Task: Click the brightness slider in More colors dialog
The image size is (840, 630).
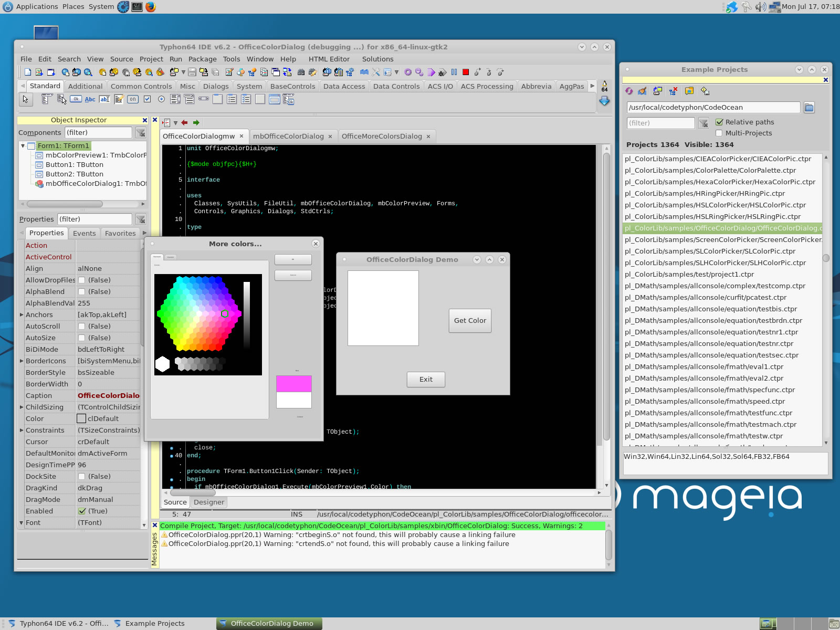Action: pos(247,314)
